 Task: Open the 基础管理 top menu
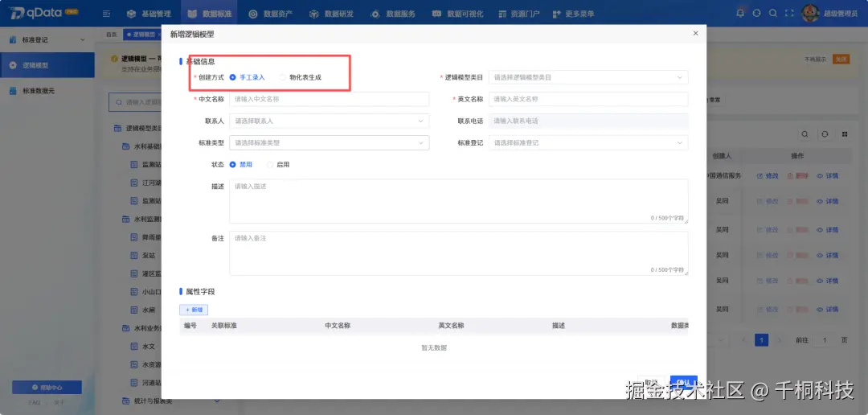[x=149, y=14]
